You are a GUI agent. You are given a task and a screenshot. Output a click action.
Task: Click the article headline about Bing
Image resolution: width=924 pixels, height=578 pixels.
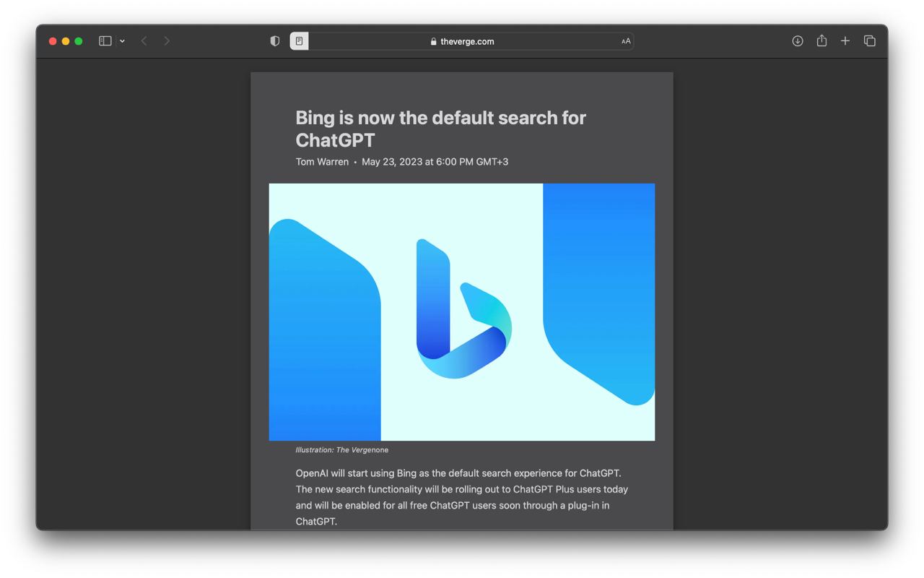coord(441,129)
